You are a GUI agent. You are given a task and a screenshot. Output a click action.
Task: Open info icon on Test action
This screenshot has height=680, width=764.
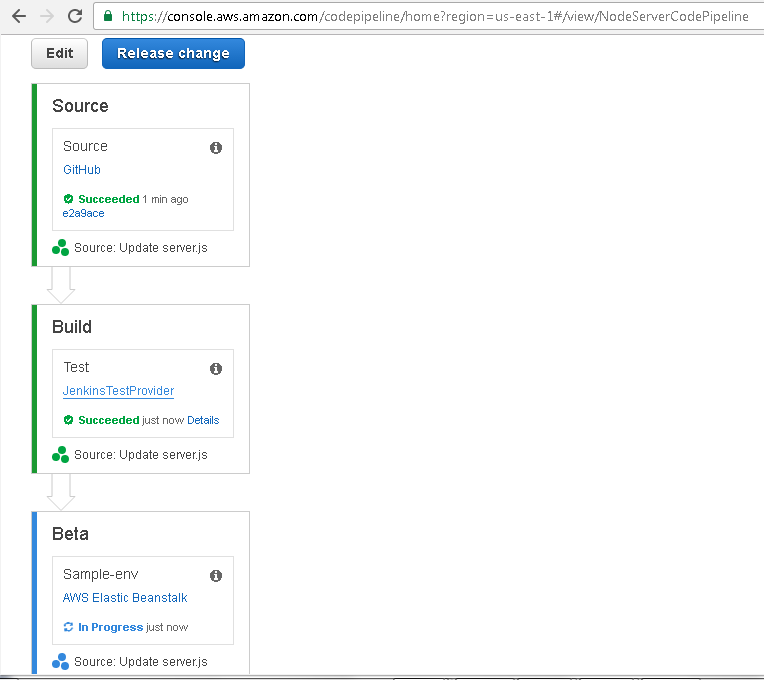pyautogui.click(x=216, y=369)
